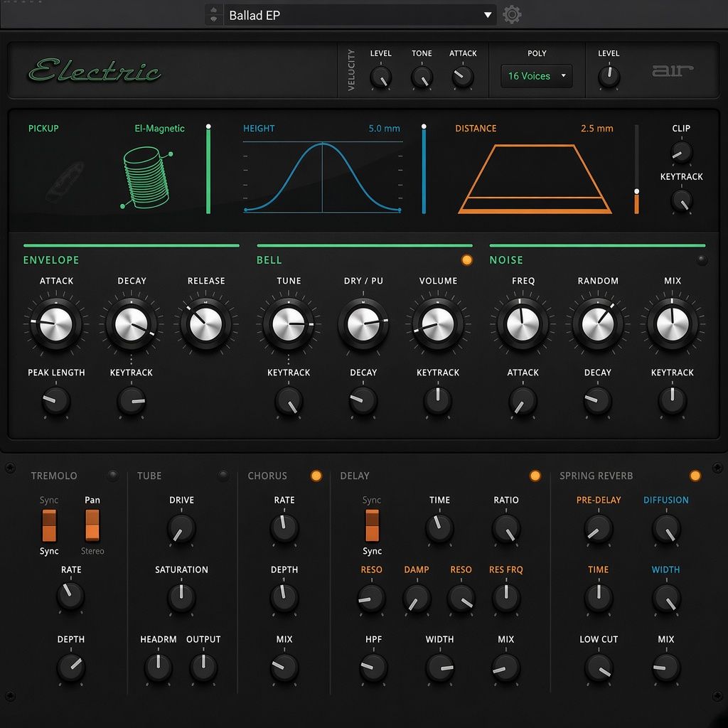Click the pickup section KEYTRACK knob
728x728 pixels.
(681, 201)
